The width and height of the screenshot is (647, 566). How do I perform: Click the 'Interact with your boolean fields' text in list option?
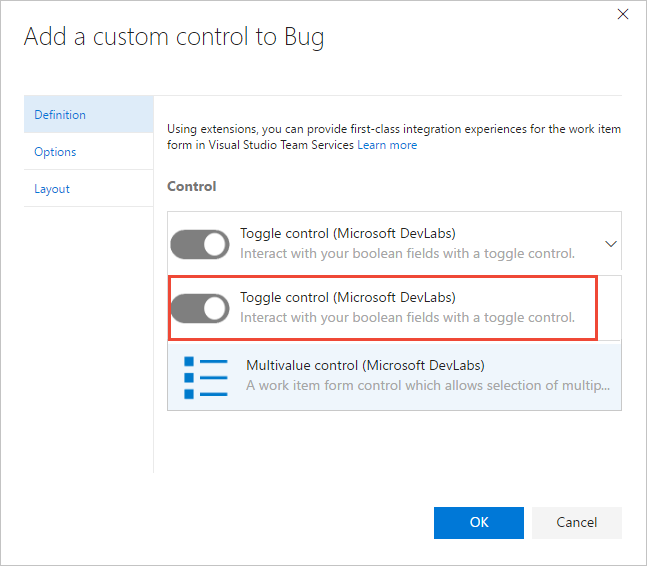click(407, 318)
